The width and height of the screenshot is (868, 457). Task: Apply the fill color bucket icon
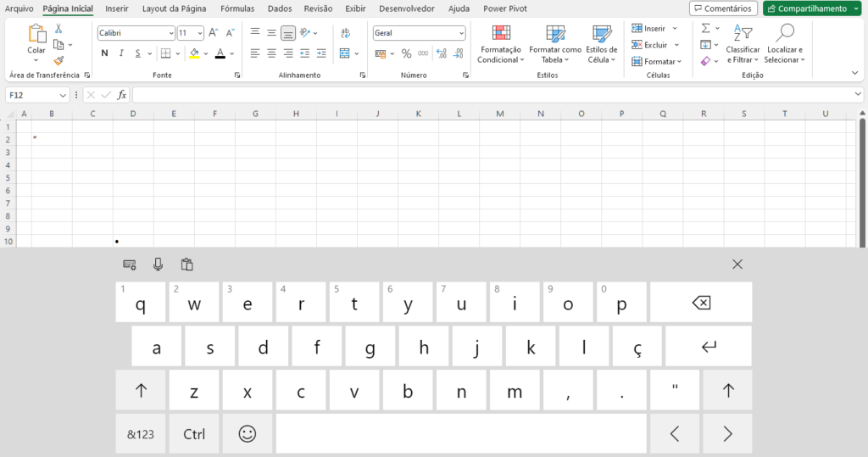click(194, 53)
